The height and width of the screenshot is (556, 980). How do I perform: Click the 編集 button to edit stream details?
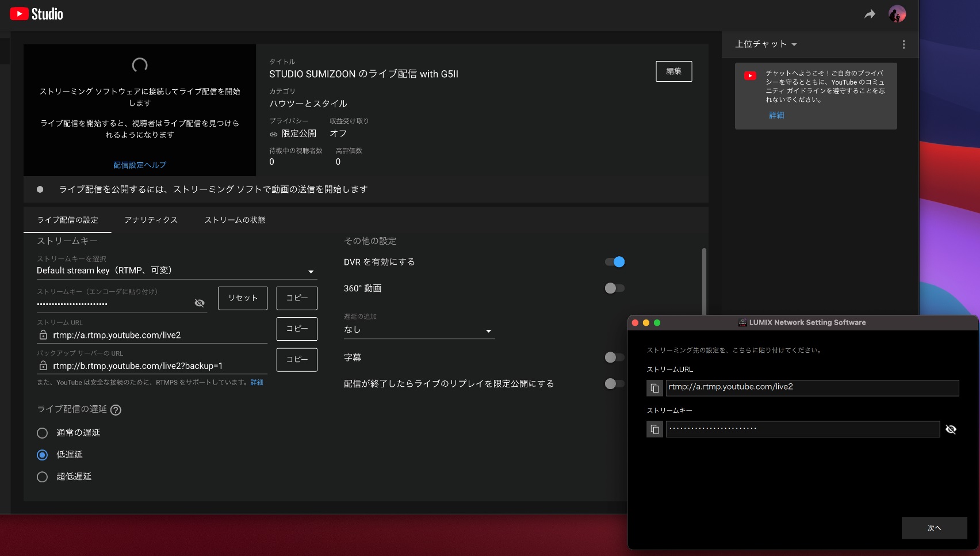tap(673, 71)
